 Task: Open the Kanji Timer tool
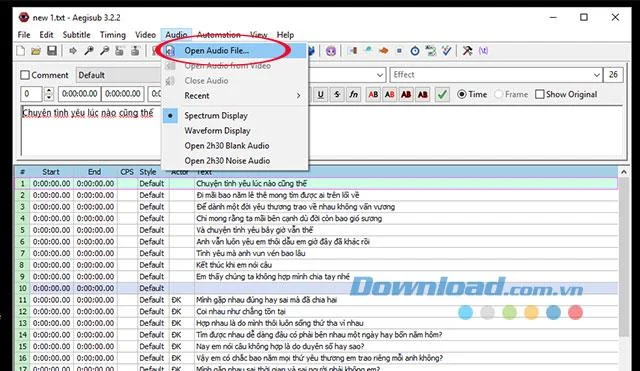tap(431, 51)
